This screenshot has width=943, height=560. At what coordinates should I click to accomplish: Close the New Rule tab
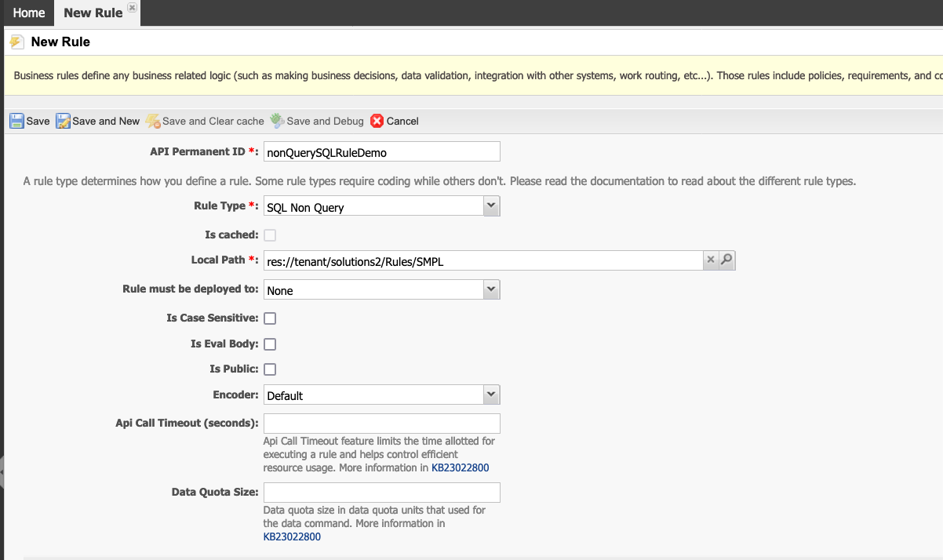[132, 7]
